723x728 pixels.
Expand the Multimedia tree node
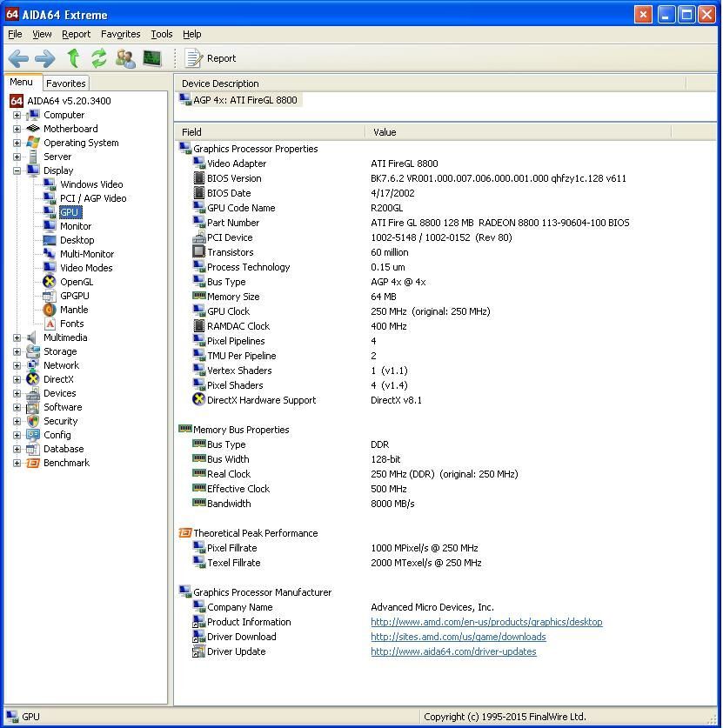(x=17, y=337)
